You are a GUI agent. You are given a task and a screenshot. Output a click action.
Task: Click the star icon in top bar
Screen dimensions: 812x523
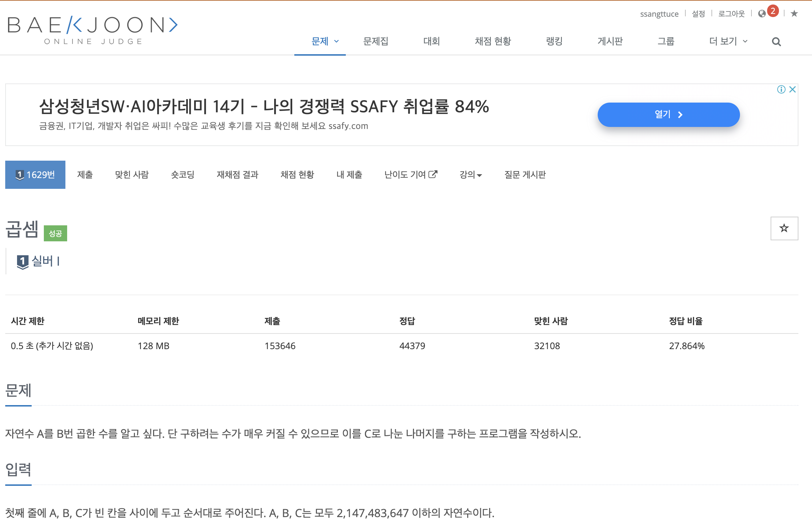[794, 14]
